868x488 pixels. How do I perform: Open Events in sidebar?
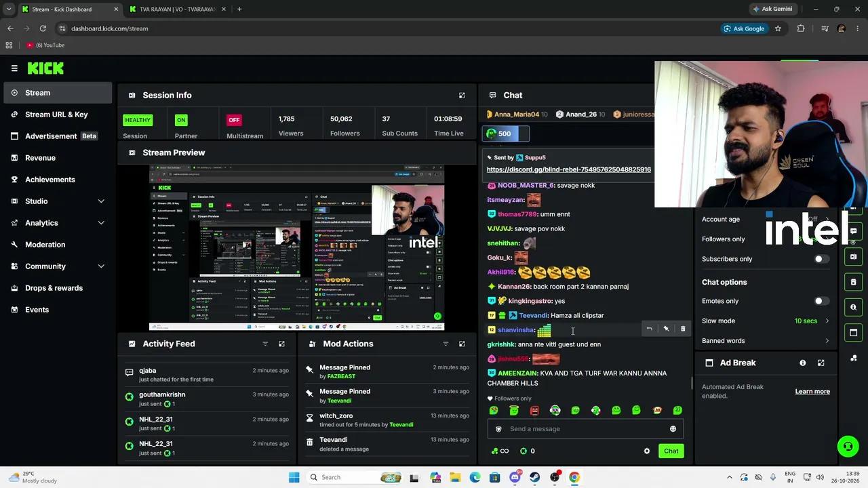click(x=58, y=310)
